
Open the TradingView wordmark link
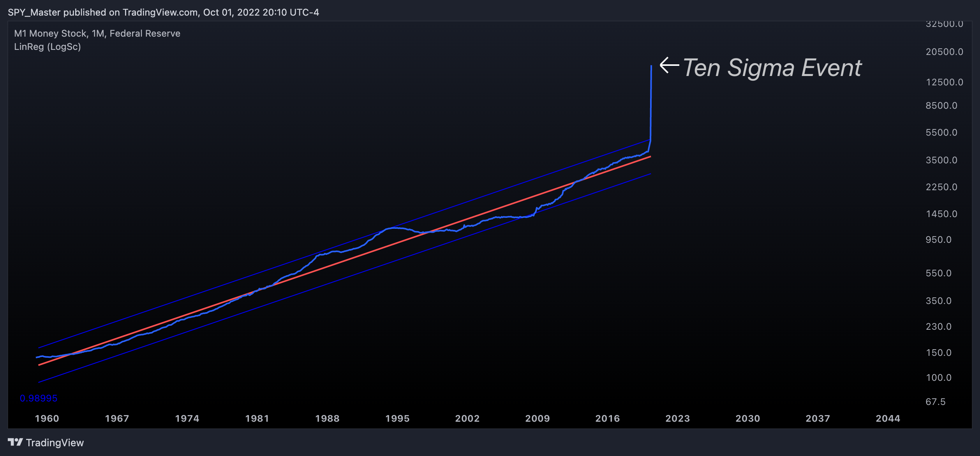pos(55,443)
